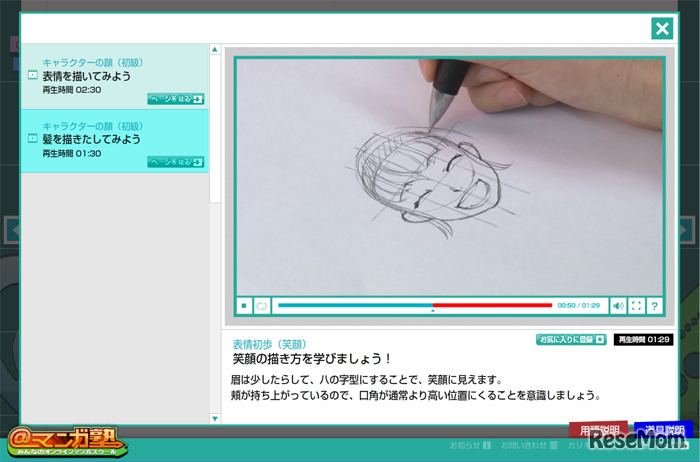
Task: Stop the video with the stop button
Action: (244, 306)
